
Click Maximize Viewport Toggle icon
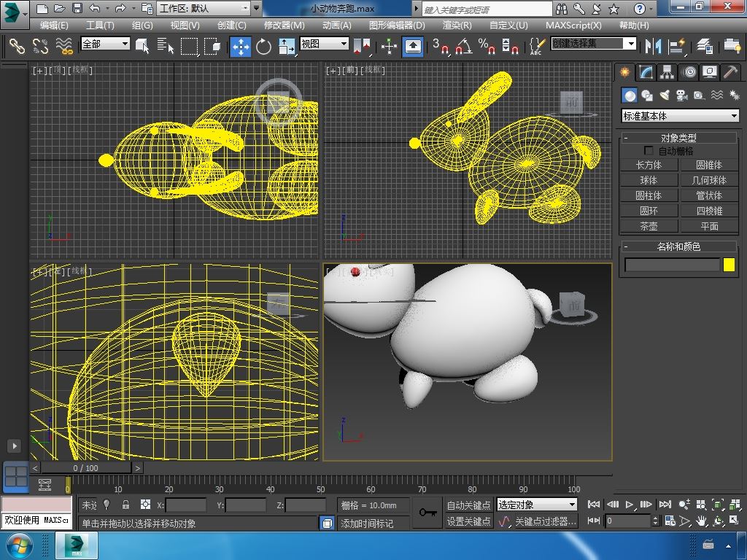[735, 521]
